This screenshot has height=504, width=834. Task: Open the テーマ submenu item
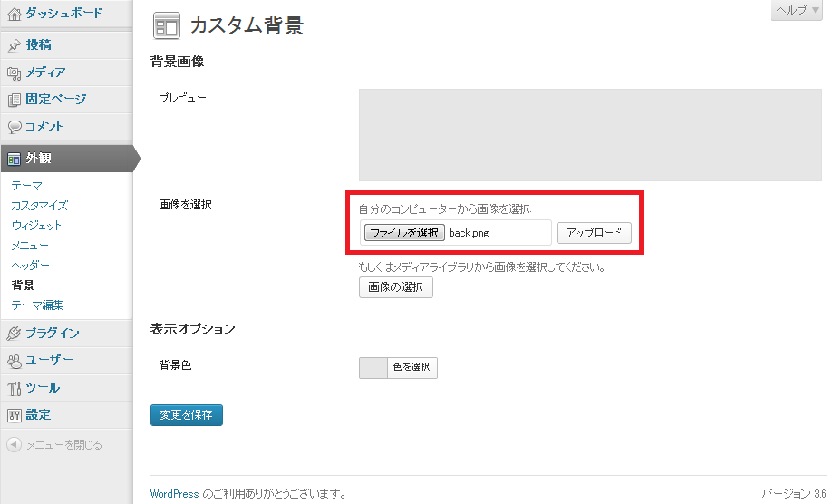pyautogui.click(x=26, y=186)
